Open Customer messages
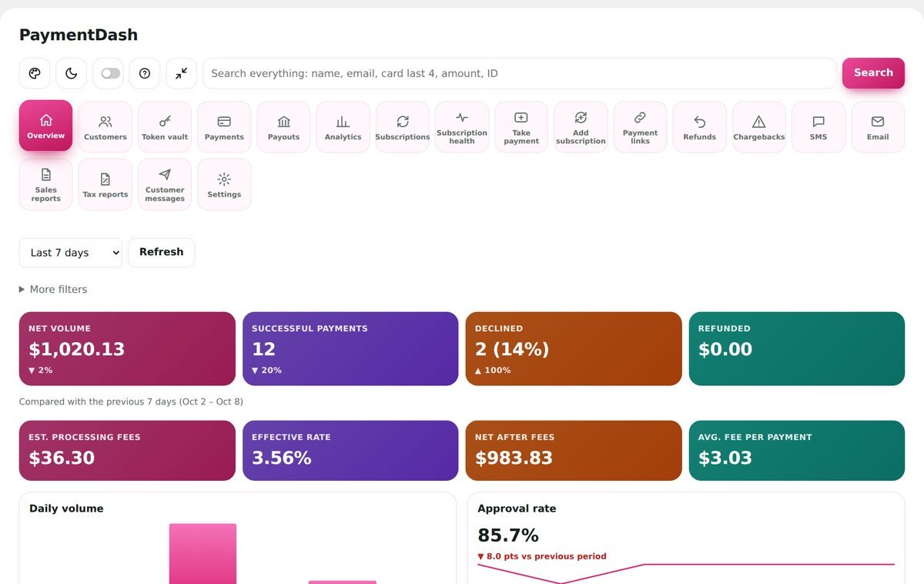Viewport: 924px width, 584px height. click(x=165, y=184)
